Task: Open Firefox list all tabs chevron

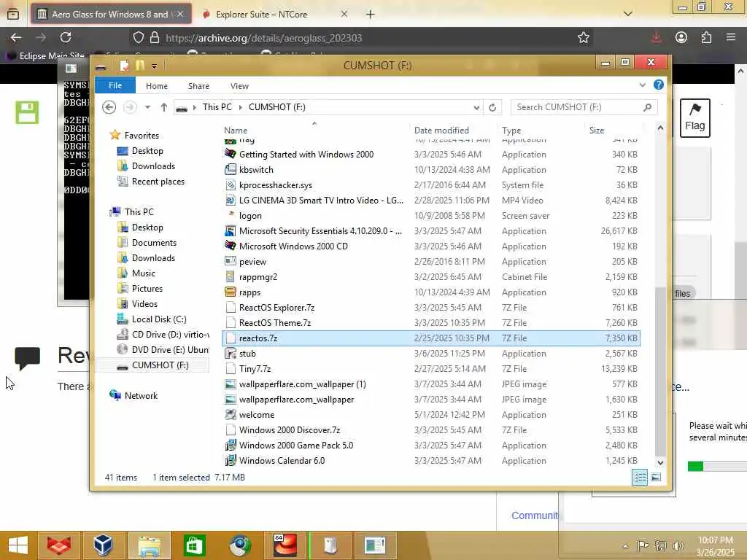Action: [x=628, y=14]
